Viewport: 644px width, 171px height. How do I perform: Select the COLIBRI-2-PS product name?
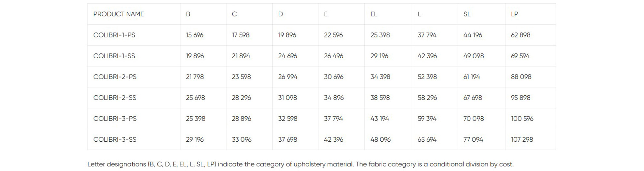pos(115,77)
